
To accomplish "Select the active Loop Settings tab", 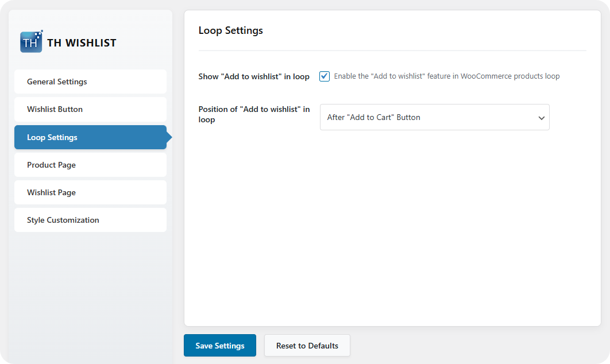I will 90,137.
